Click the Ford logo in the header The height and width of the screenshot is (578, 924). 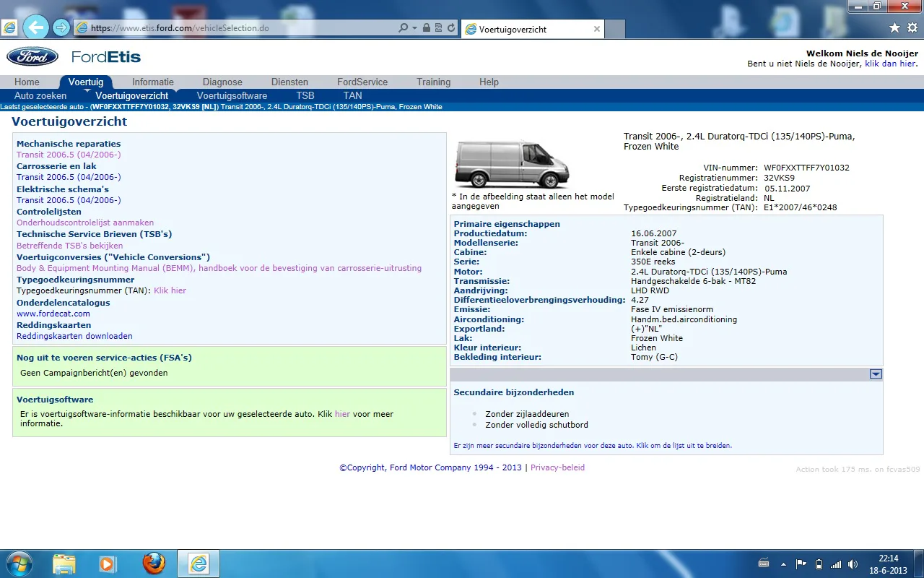pyautogui.click(x=32, y=57)
